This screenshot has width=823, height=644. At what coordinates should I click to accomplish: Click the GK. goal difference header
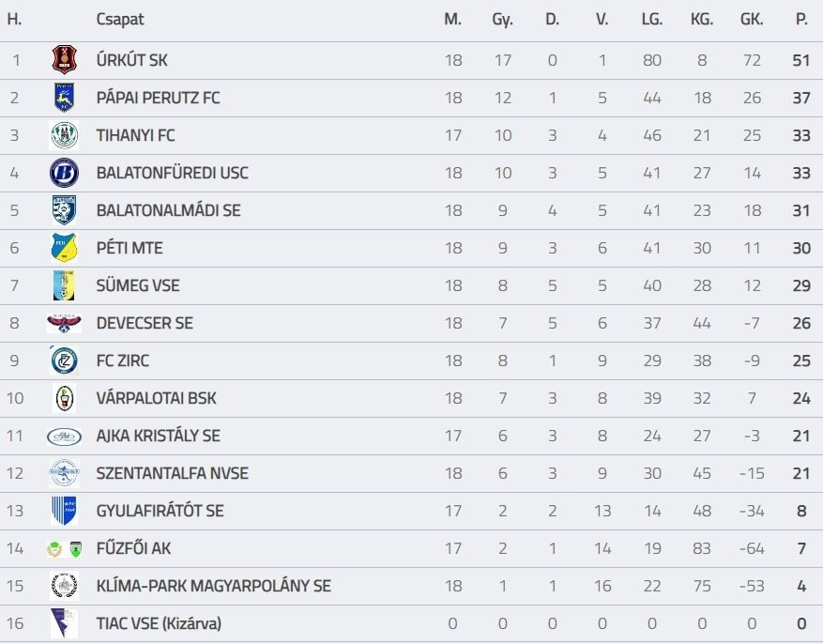[752, 19]
